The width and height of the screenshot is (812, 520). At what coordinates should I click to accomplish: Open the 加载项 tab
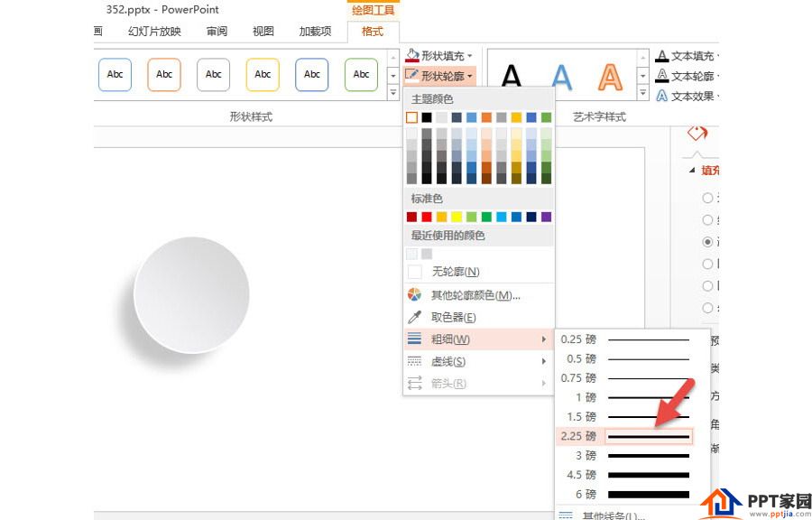click(315, 31)
